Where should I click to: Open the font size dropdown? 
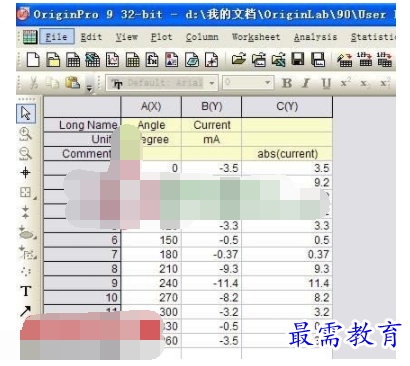248,82
